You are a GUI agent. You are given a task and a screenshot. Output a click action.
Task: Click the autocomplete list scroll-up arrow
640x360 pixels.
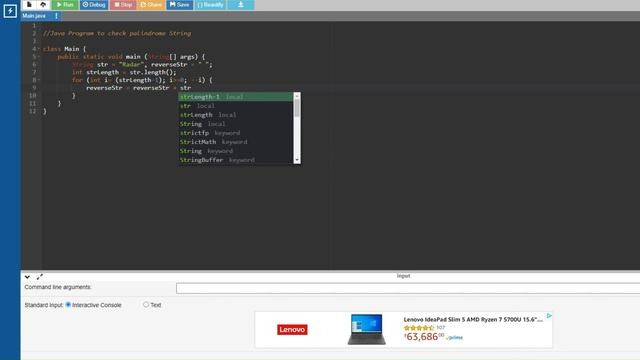[x=297, y=96]
